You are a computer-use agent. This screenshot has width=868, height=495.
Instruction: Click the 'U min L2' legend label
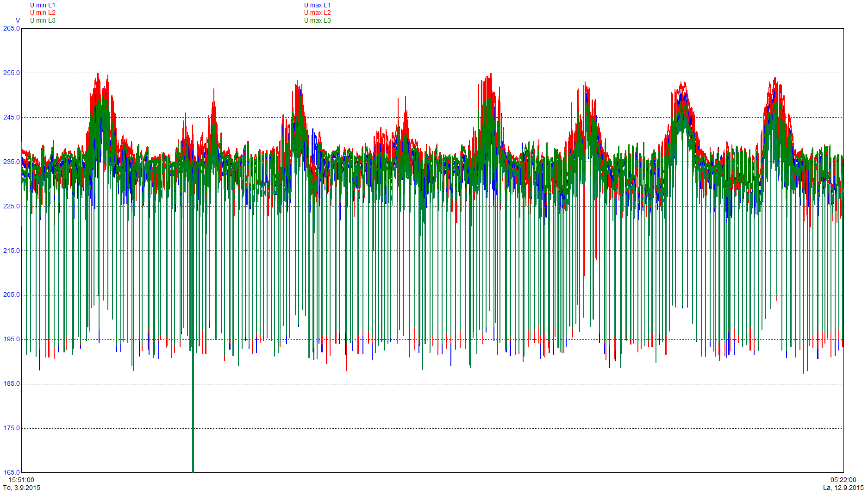pos(43,13)
